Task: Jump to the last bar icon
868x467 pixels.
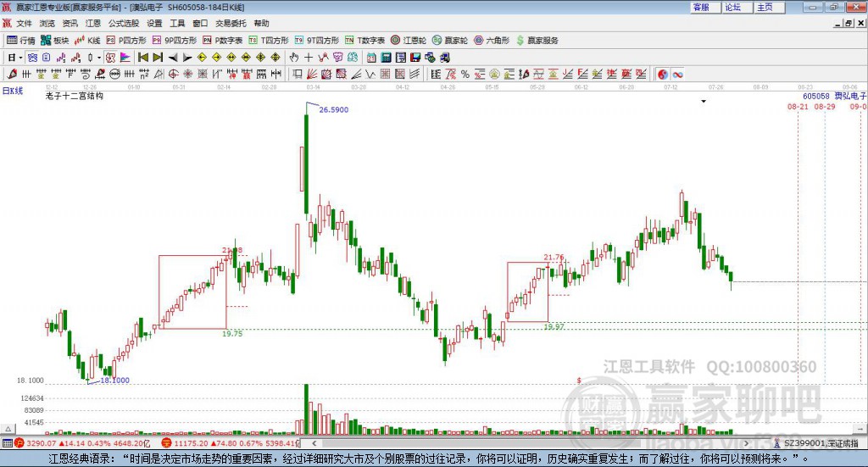Action: [x=158, y=58]
